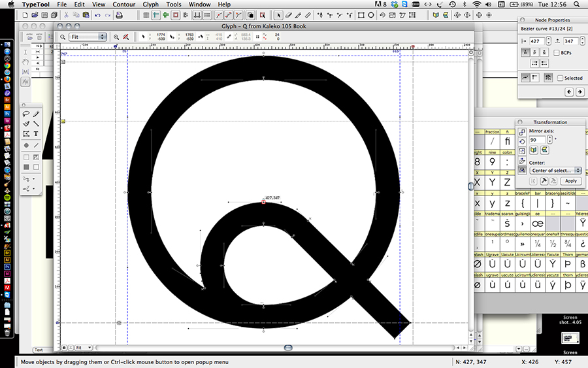The height and width of the screenshot is (368, 588).
Task: Toggle the green hints layer display
Action: click(x=165, y=15)
